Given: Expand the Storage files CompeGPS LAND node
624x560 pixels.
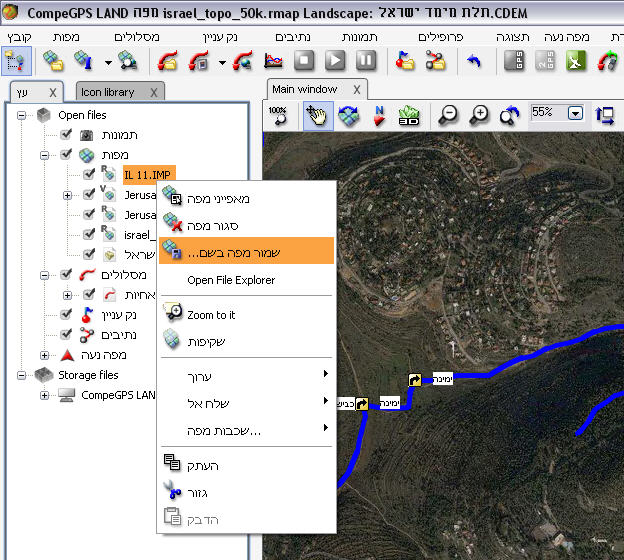Looking at the screenshot, I should (x=45, y=395).
